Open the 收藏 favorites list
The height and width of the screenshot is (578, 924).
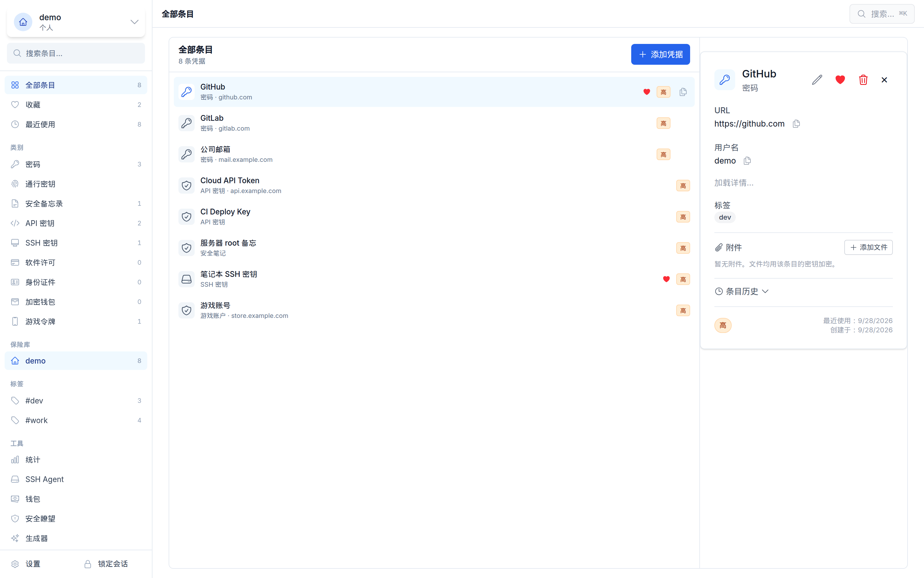(76, 105)
